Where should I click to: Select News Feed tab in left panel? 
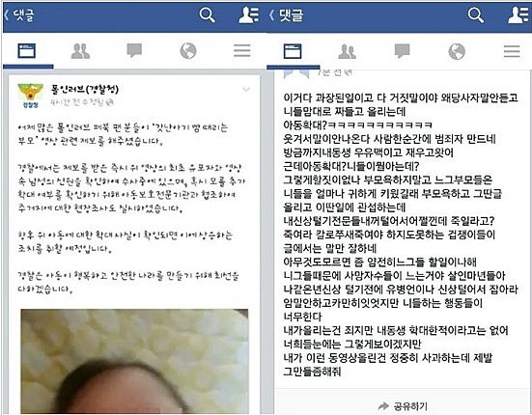tap(27, 51)
